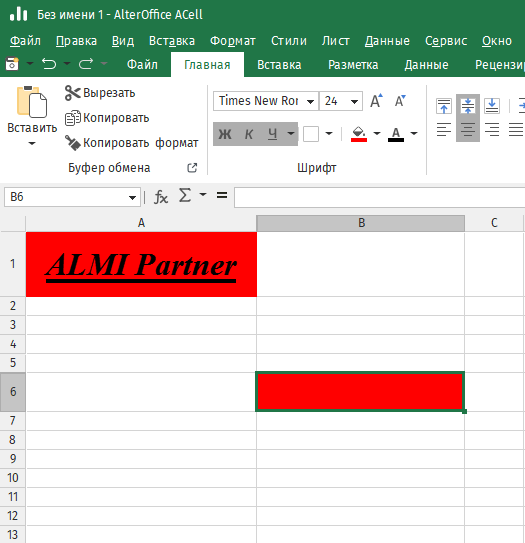Click the decrease font size icon
Screen dimensions: 525x543
pos(400,101)
